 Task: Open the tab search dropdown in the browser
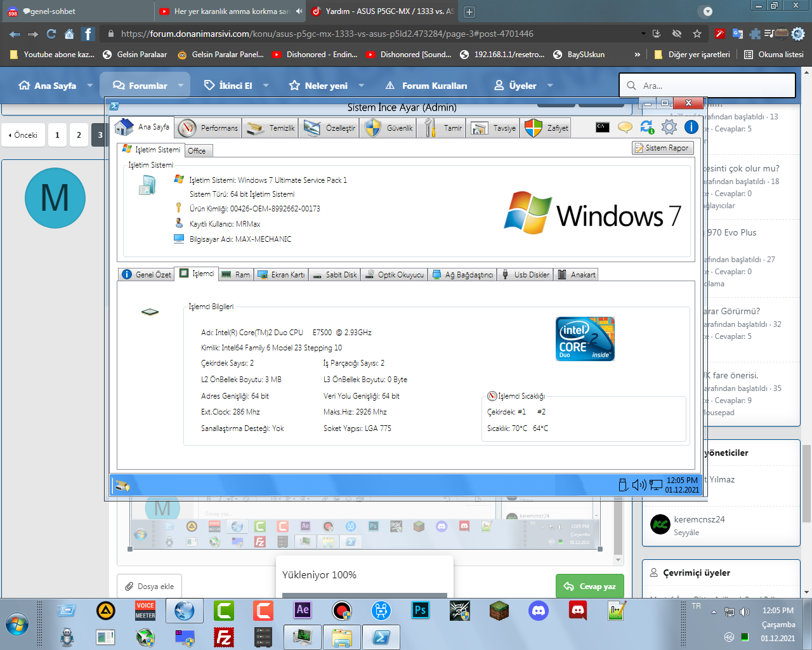pyautogui.click(x=708, y=11)
